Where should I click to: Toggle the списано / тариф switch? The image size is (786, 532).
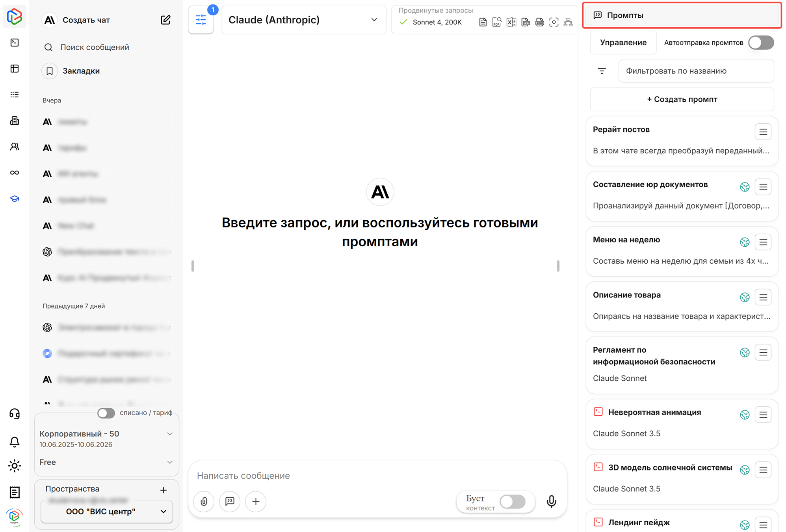pyautogui.click(x=106, y=413)
